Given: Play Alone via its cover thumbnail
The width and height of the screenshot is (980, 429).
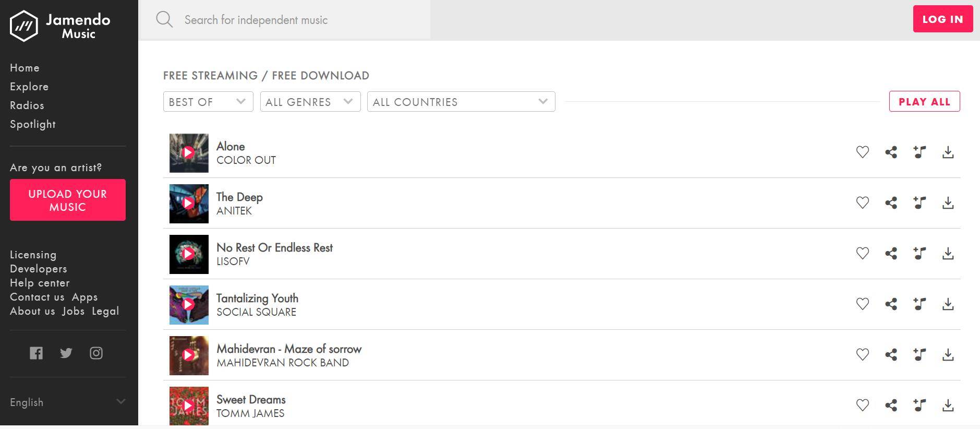Looking at the screenshot, I should (x=189, y=153).
